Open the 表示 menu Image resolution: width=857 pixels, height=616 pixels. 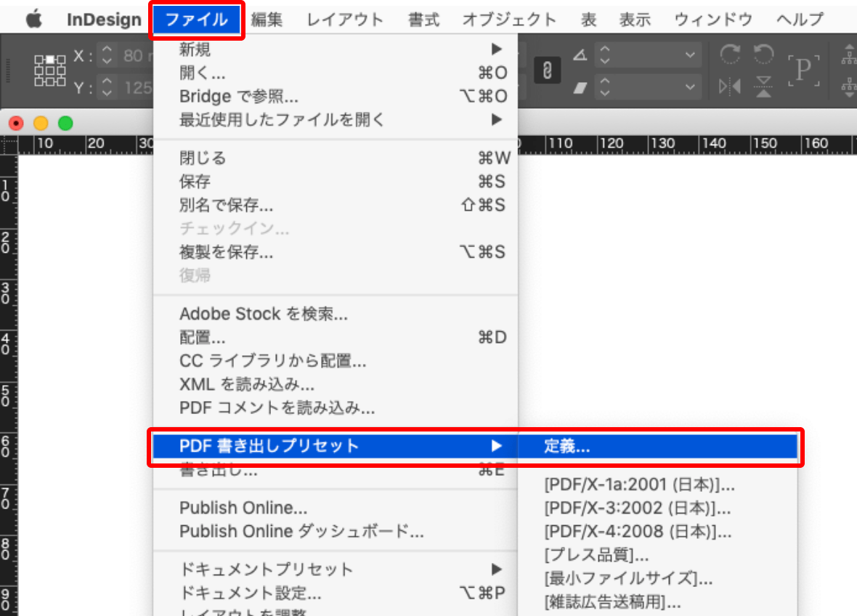(635, 20)
